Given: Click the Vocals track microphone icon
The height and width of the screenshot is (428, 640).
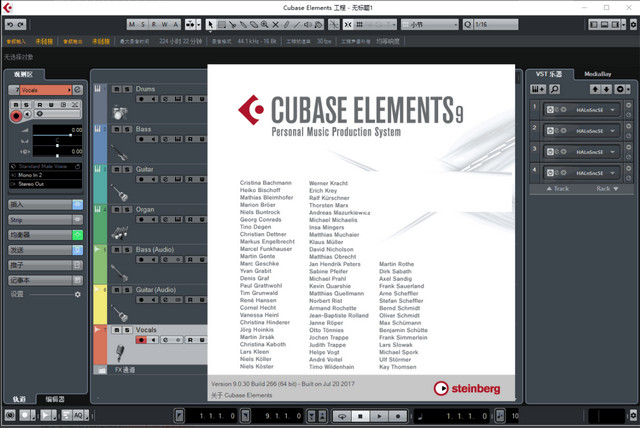Looking at the screenshot, I should pyautogui.click(x=120, y=353).
